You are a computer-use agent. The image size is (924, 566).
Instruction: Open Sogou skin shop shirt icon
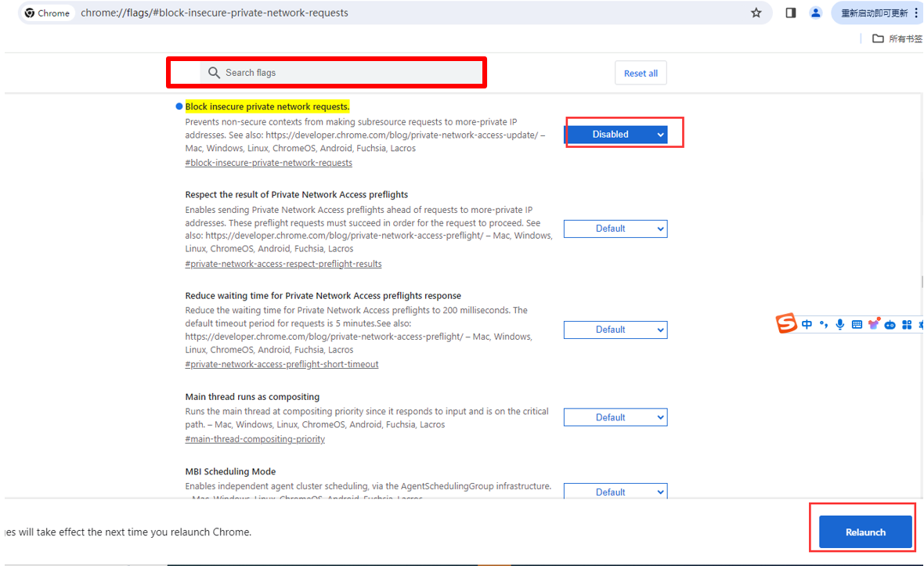pos(874,324)
